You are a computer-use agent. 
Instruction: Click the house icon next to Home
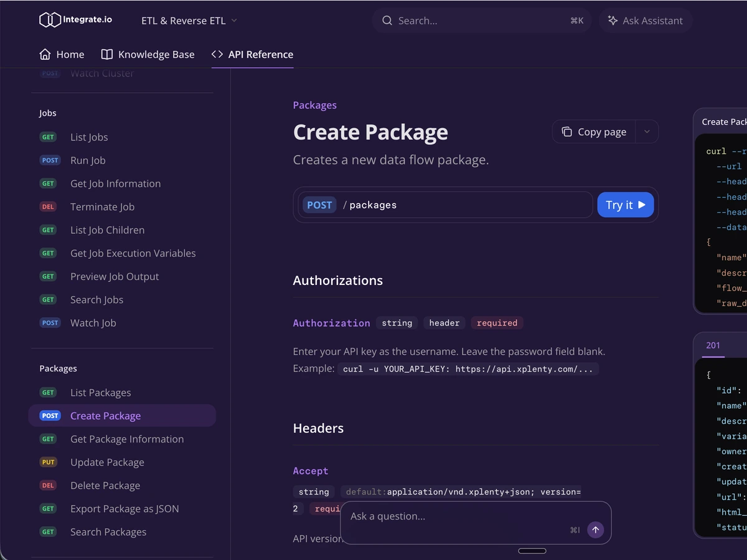(45, 54)
